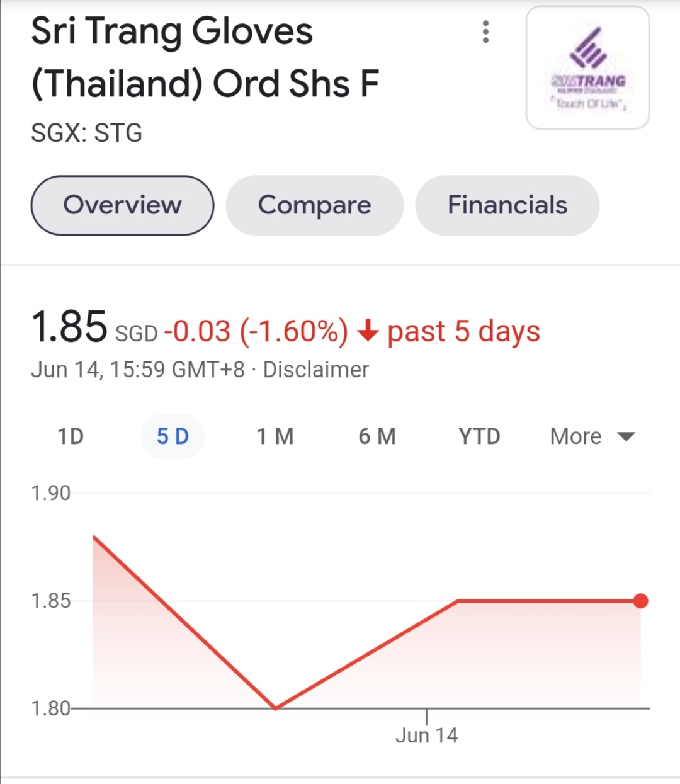Click the chart's lowest point at 1.80
Image resolution: width=680 pixels, height=784 pixels.
[276, 708]
